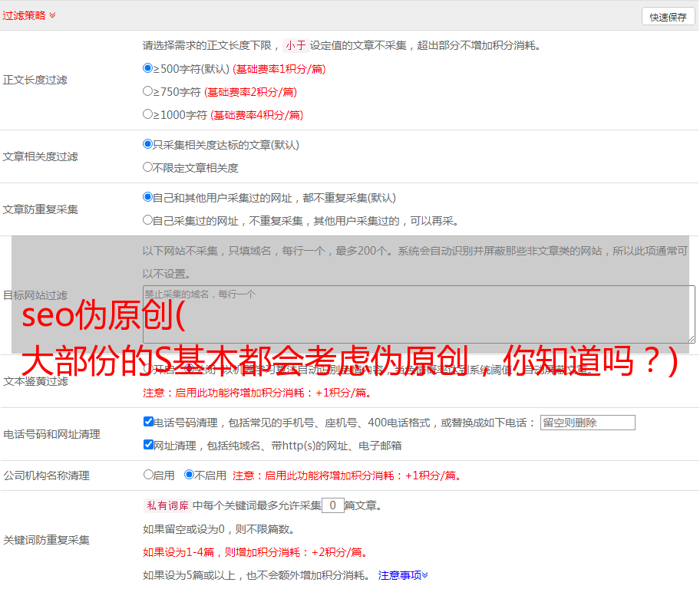This screenshot has width=700, height=589.
Task: Select ≥750字符 length option
Action: pyautogui.click(x=148, y=91)
